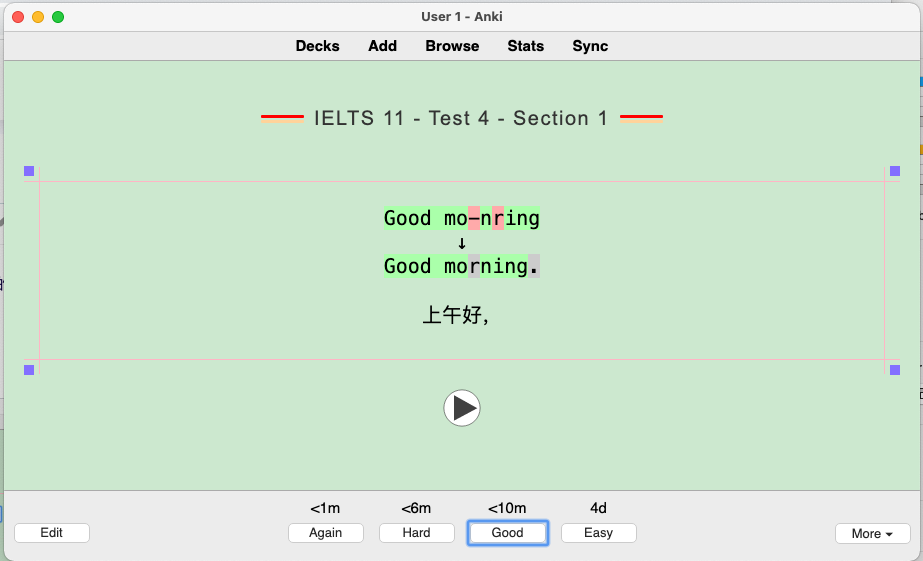Screen dimensions: 923x561
Task: Rate the card as Hard
Action: pos(416,533)
